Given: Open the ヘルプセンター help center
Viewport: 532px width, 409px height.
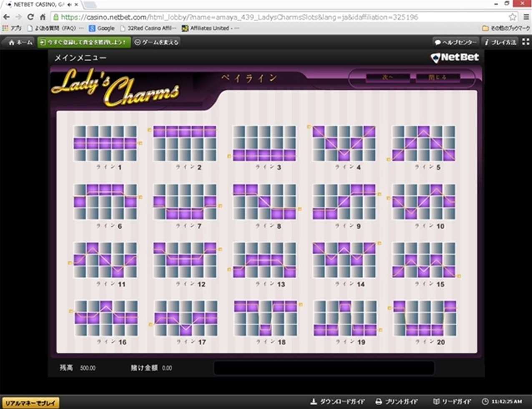Looking at the screenshot, I should pos(456,42).
